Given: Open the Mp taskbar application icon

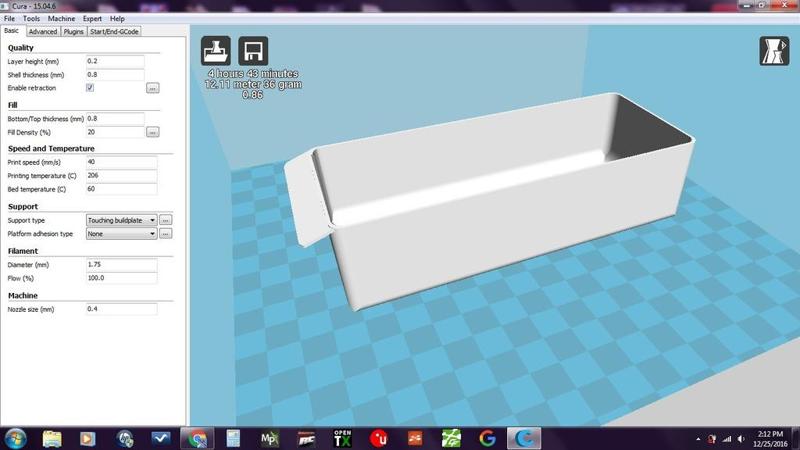Looking at the screenshot, I should click(269, 438).
